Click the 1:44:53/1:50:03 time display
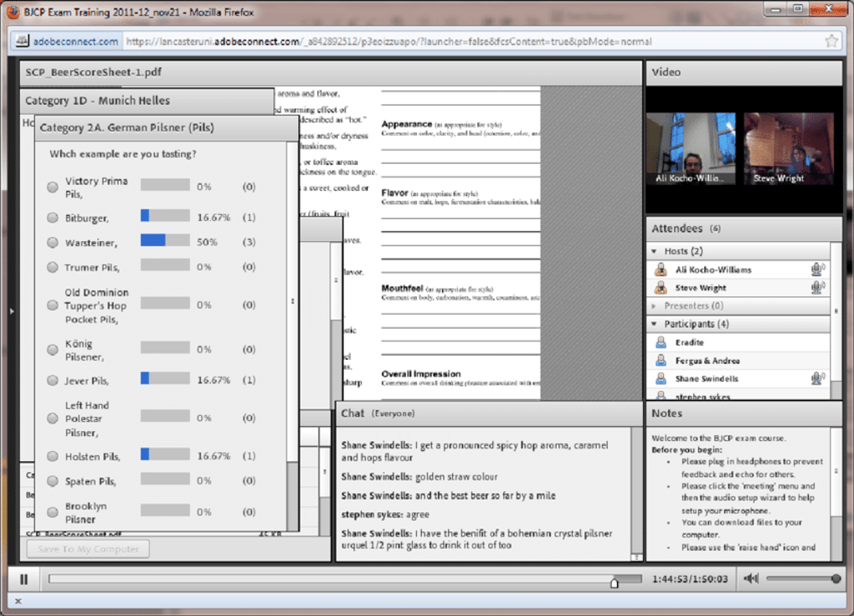 click(690, 579)
